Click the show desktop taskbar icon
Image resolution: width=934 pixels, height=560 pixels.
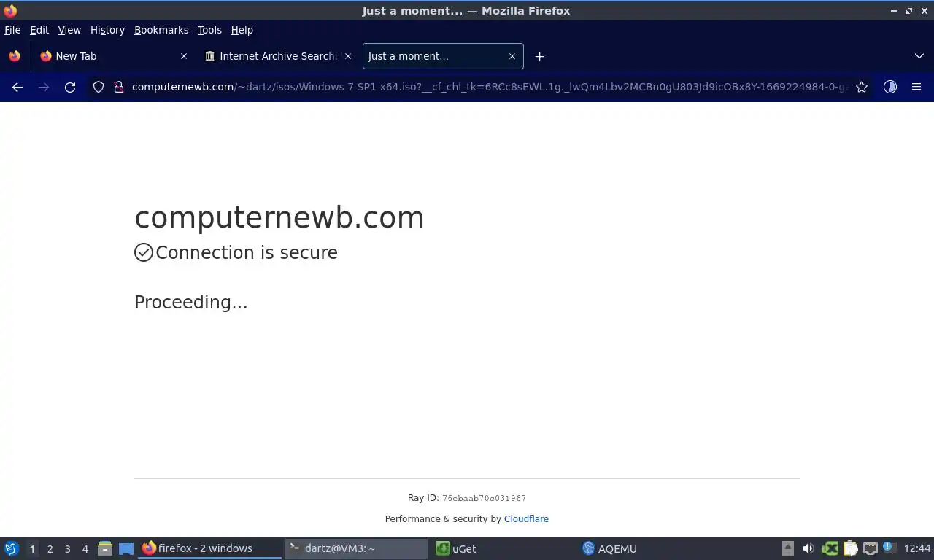[x=126, y=548]
